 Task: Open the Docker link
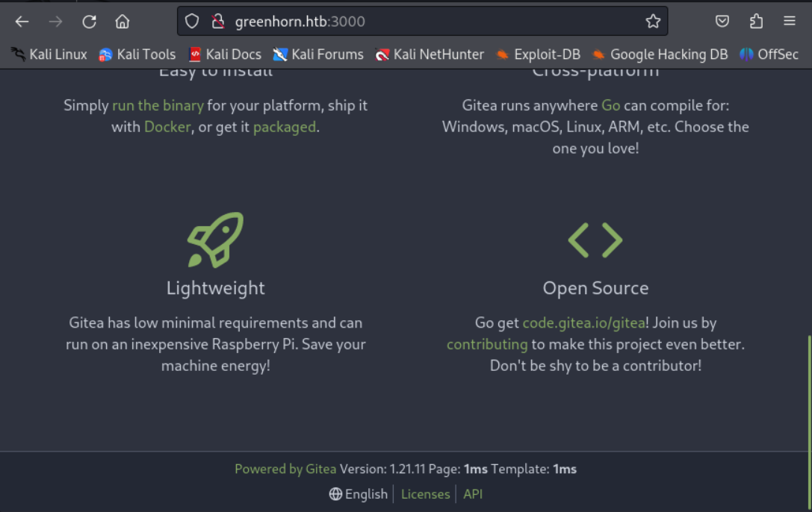coord(167,127)
